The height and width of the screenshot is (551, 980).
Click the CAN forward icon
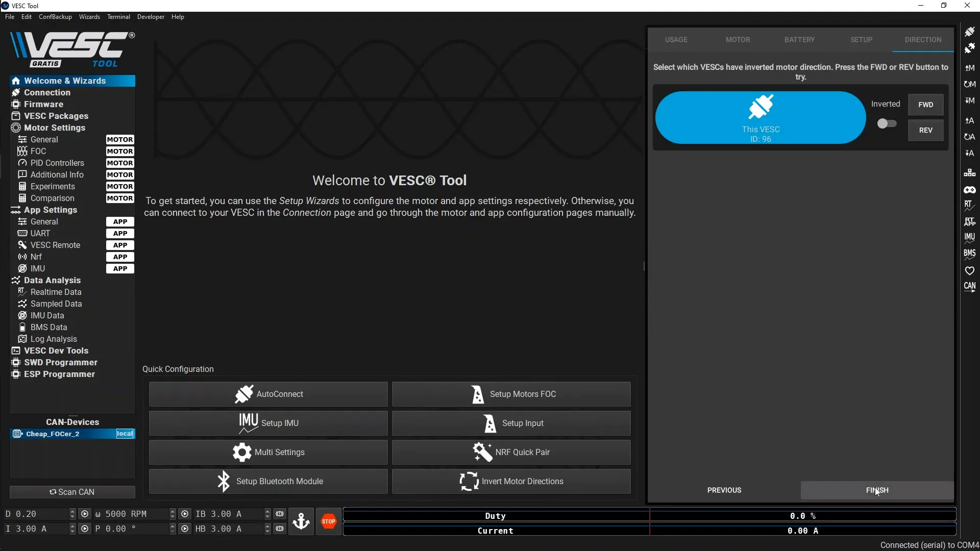(x=969, y=287)
